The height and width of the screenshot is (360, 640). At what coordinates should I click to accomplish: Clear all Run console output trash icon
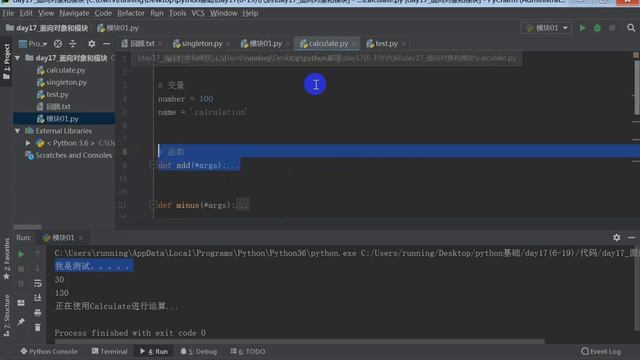[38, 327]
